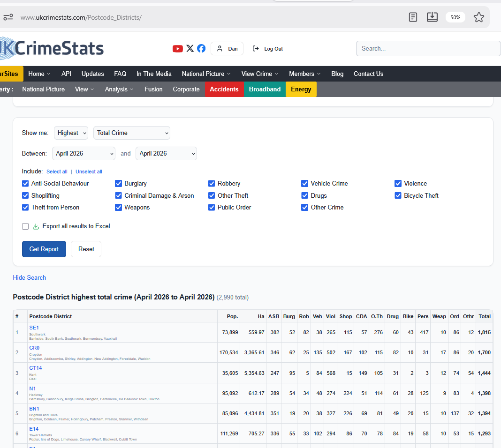Open the API menu item

[x=66, y=74]
